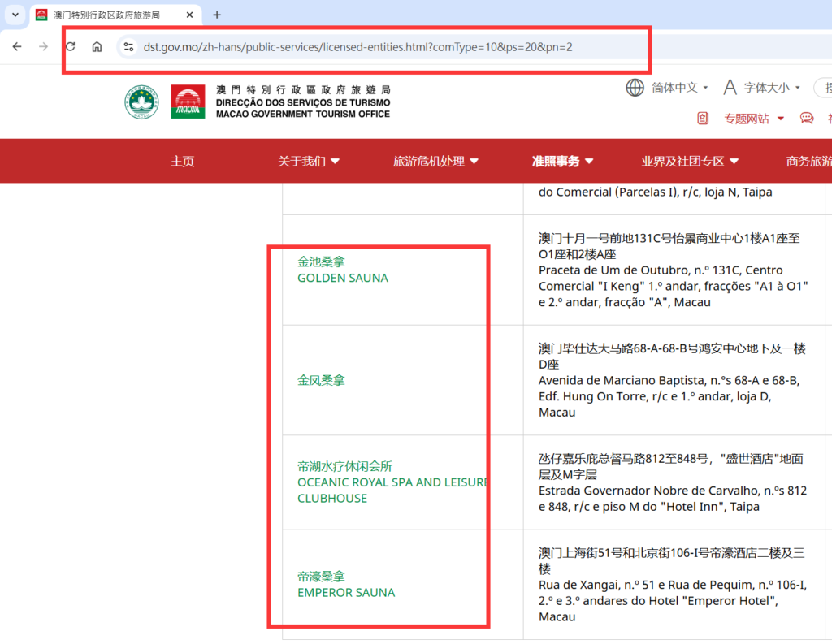The image size is (832, 644).
Task: Open the 字体大小 dropdown
Action: pos(772,88)
